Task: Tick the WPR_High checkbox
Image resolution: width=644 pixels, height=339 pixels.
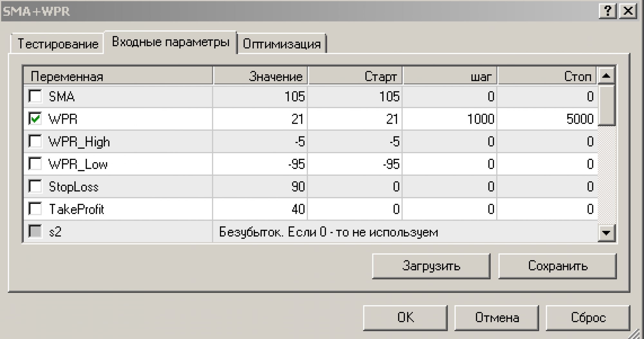Action: (35, 141)
